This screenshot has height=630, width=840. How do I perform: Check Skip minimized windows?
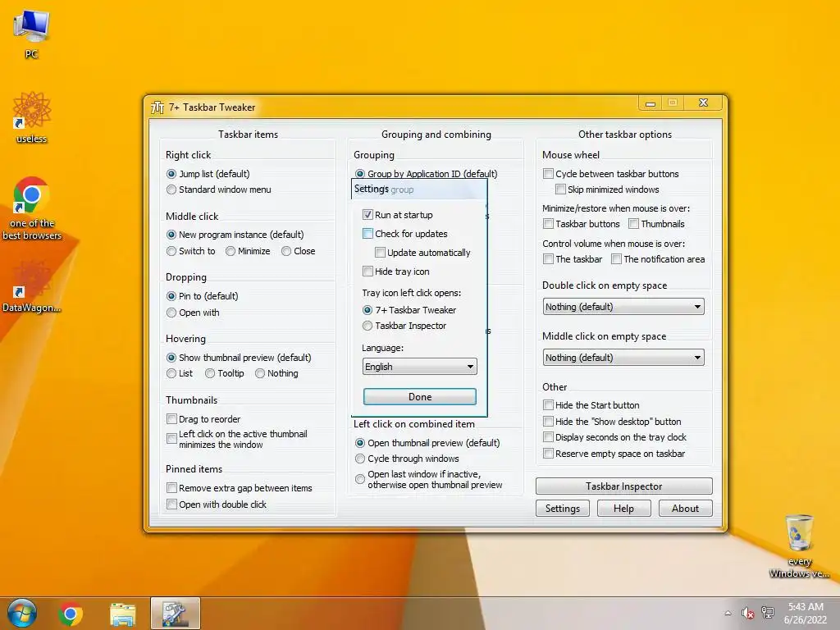pos(560,189)
